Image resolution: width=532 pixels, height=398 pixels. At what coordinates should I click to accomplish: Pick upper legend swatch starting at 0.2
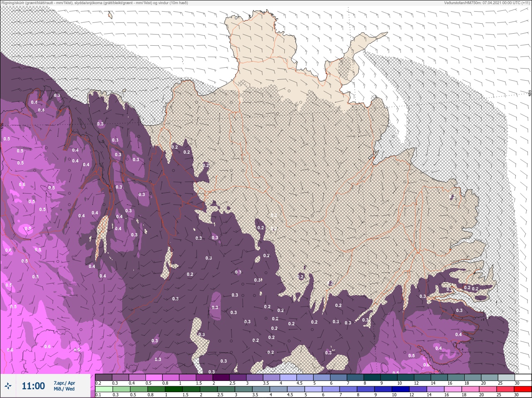pyautogui.click(x=103, y=377)
